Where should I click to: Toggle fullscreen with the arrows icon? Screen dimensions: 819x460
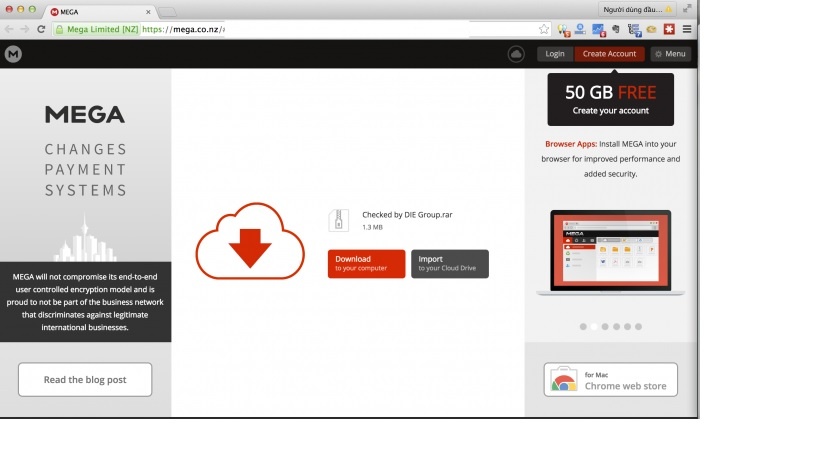pyautogui.click(x=687, y=8)
